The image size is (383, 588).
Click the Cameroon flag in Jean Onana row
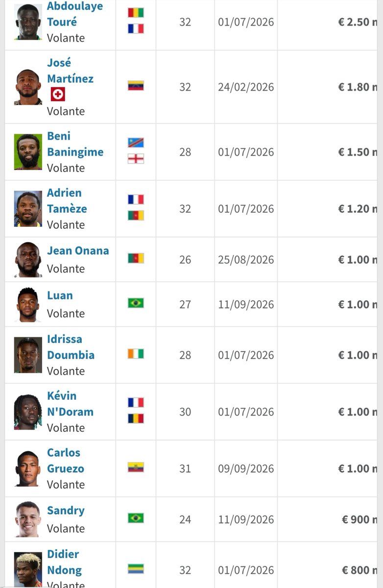click(136, 258)
